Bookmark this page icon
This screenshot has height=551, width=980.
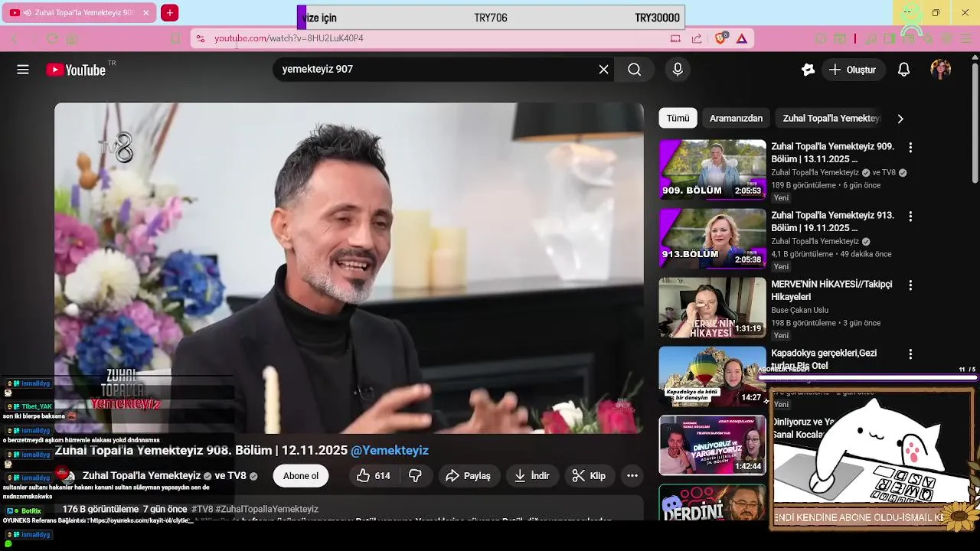point(176,38)
